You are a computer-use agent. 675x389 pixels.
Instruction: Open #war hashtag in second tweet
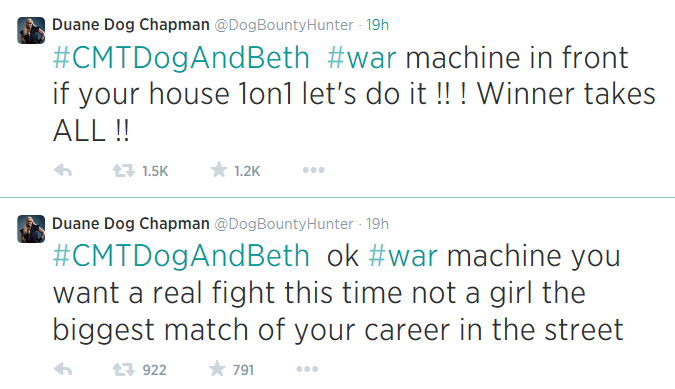pos(403,256)
